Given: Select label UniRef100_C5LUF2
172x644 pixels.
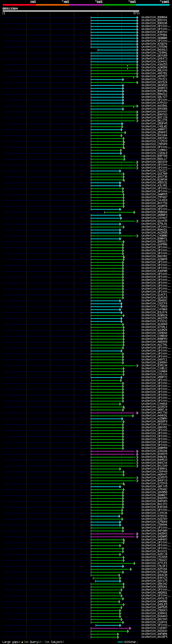Looking at the screenshot, I should point(154,566).
